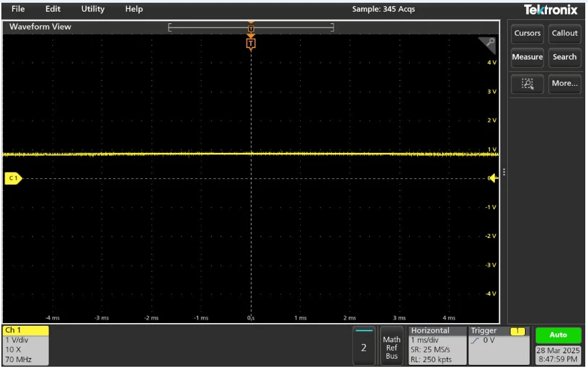Collapse the side panel using dotted handle

(504, 172)
